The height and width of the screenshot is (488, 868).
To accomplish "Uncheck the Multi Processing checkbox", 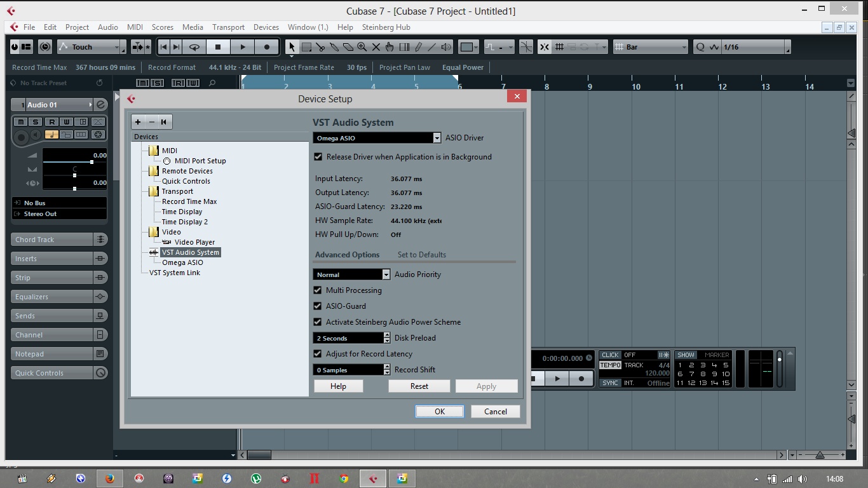I will point(318,290).
